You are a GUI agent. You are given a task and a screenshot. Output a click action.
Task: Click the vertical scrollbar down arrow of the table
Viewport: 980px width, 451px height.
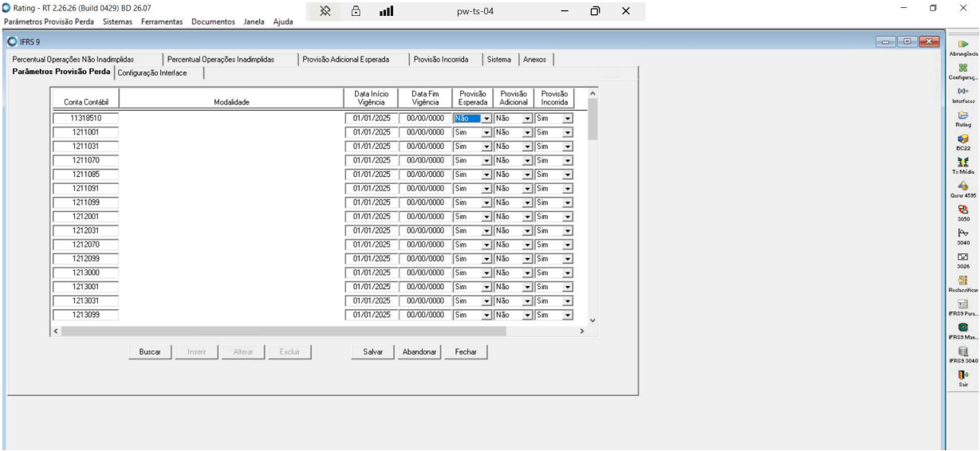click(592, 320)
